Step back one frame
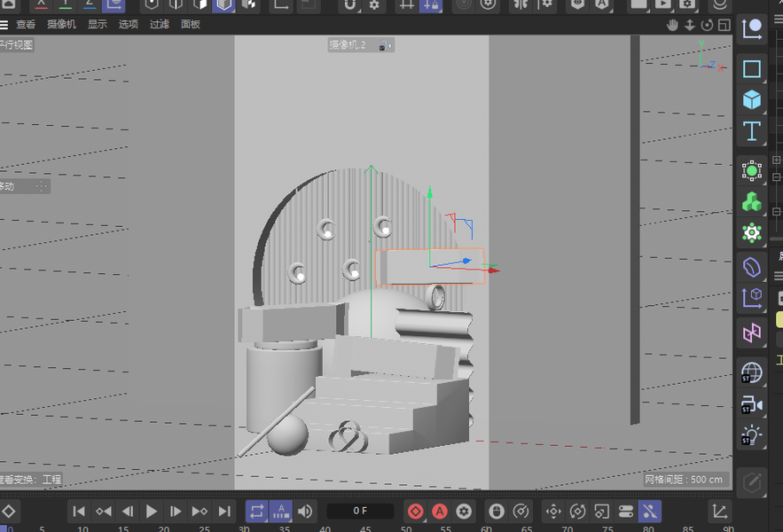 (128, 512)
